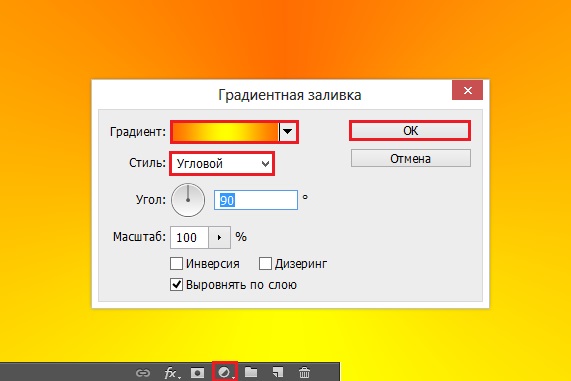Viewport: 571px width, 381px height.
Task: Click the link layers icon
Action: pos(143,373)
